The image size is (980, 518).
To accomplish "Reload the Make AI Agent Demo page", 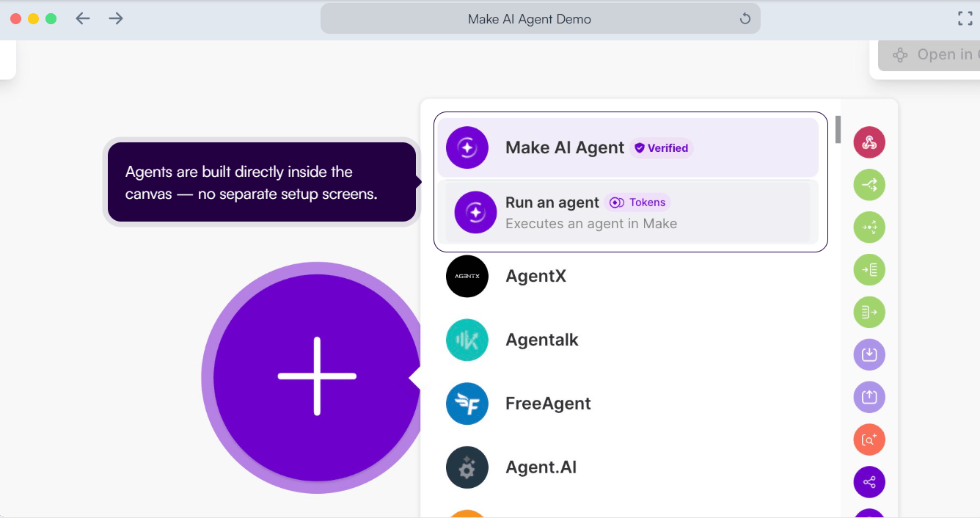I will pos(745,19).
